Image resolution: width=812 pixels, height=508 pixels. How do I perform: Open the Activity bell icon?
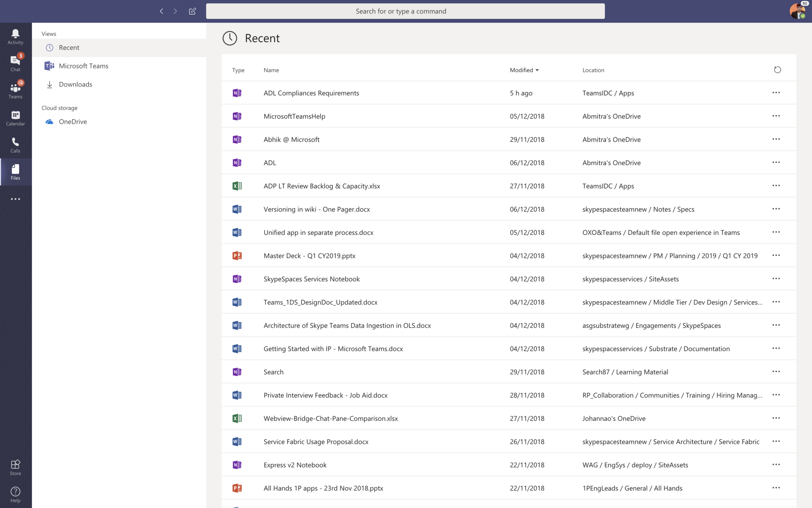coord(15,37)
